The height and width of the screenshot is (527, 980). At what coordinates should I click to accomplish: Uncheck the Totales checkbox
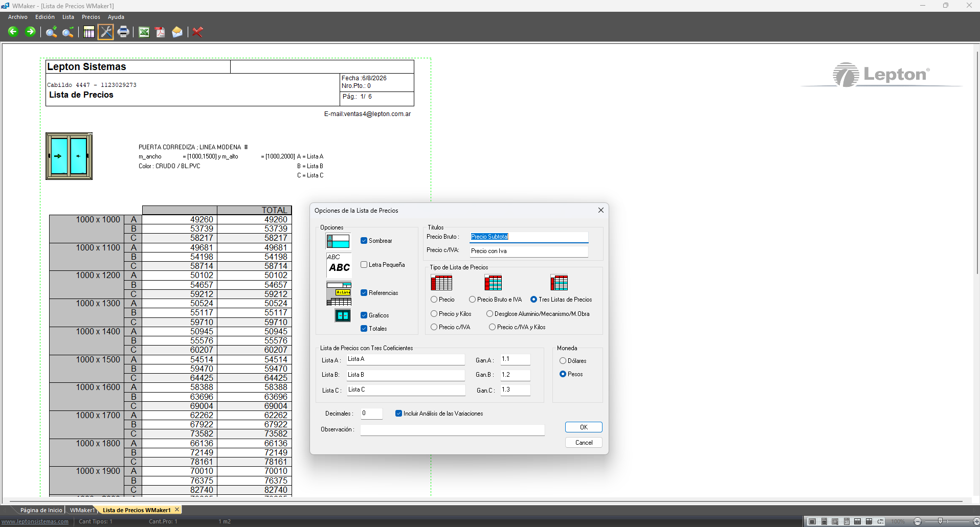click(x=364, y=329)
